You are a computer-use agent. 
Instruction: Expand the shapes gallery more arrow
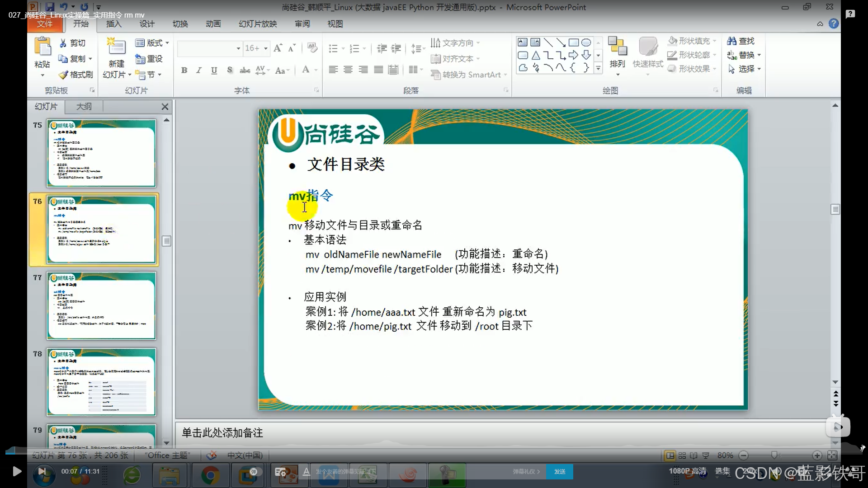[598, 68]
